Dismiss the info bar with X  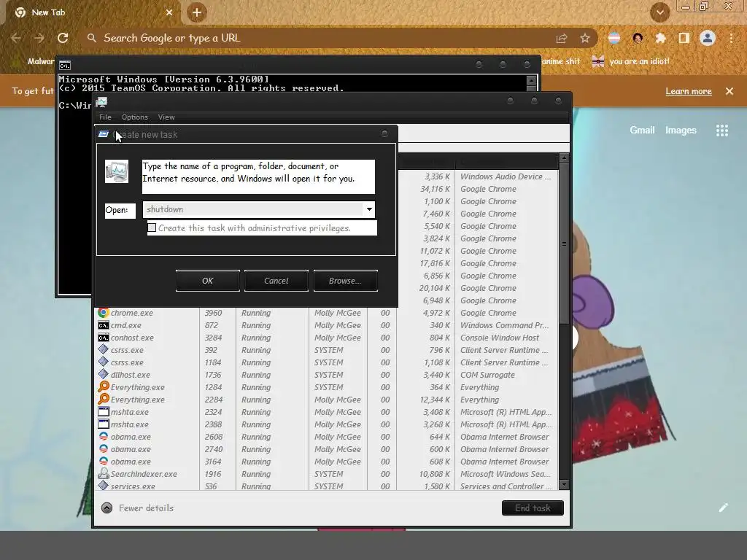[x=729, y=91]
